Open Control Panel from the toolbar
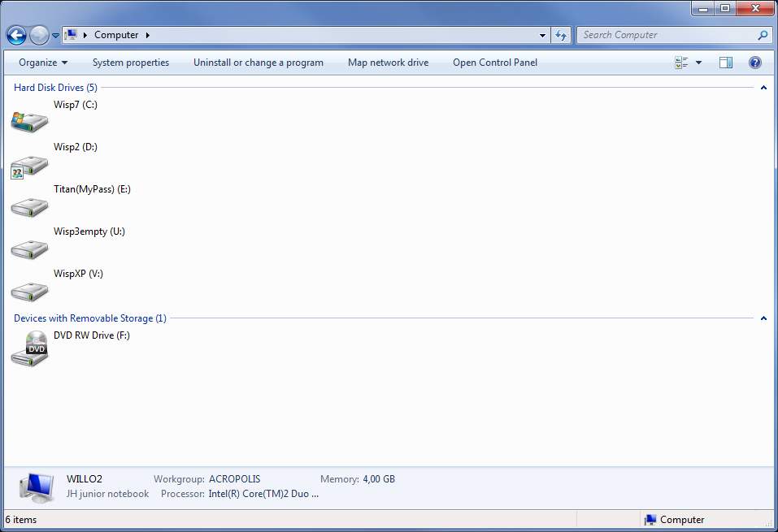 pyautogui.click(x=494, y=63)
